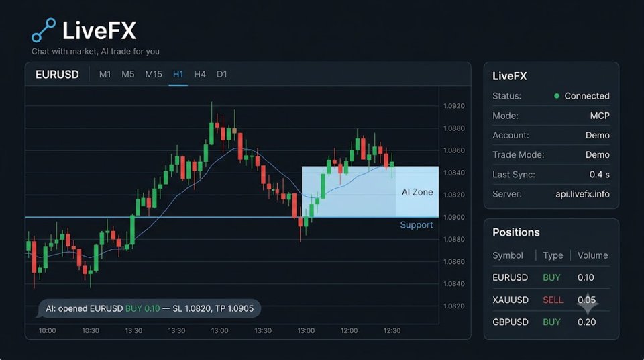This screenshot has width=644, height=360.
Task: Click the AI Zone highlighted area
Action: pos(370,191)
